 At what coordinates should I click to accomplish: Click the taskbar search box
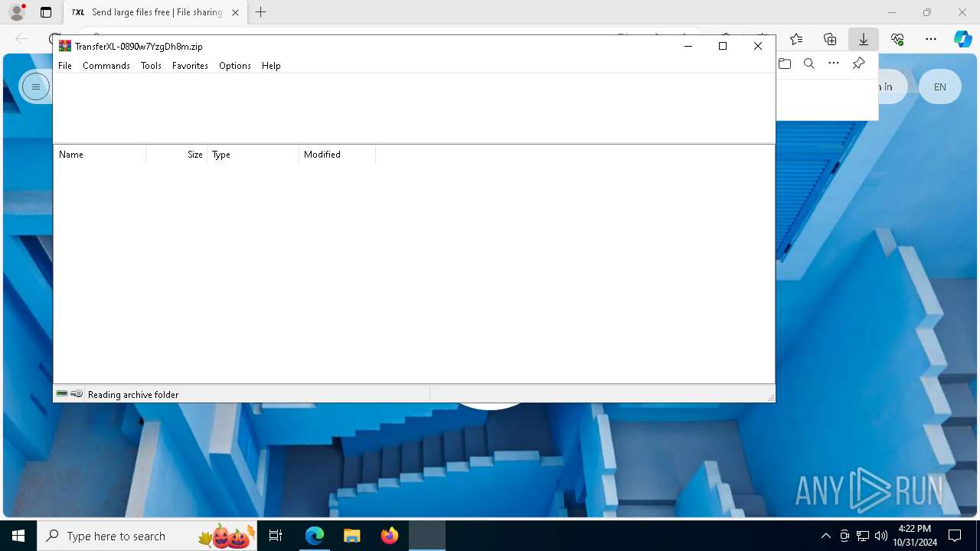147,536
